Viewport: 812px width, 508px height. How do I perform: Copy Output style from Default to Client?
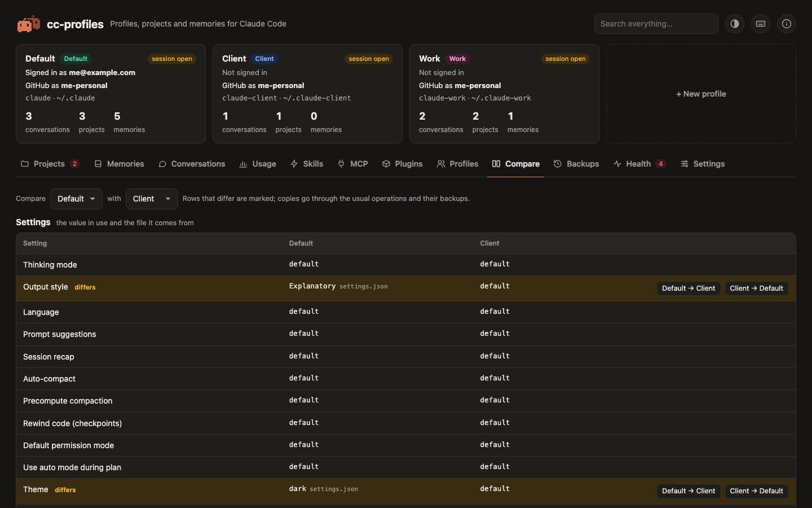click(x=689, y=288)
